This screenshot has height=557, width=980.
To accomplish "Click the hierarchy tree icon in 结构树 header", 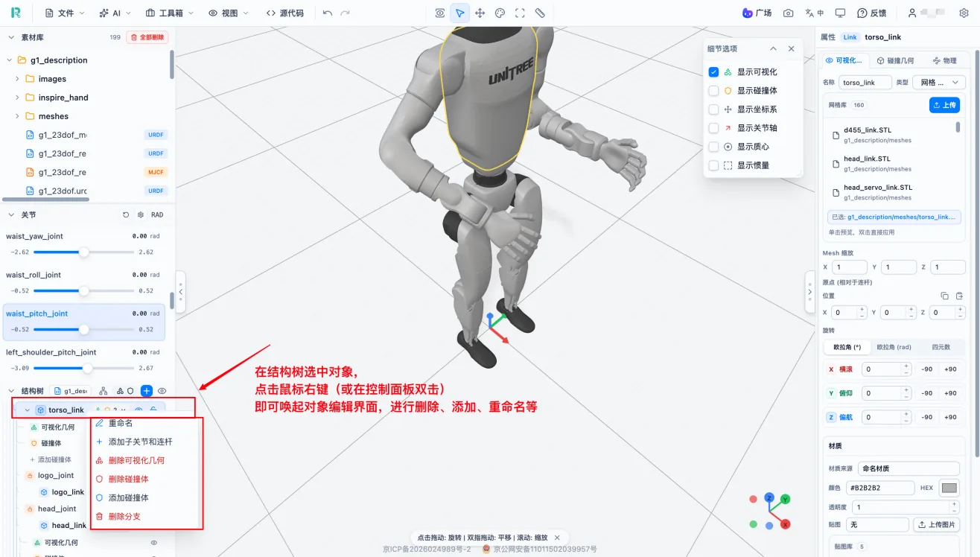I will (x=103, y=390).
